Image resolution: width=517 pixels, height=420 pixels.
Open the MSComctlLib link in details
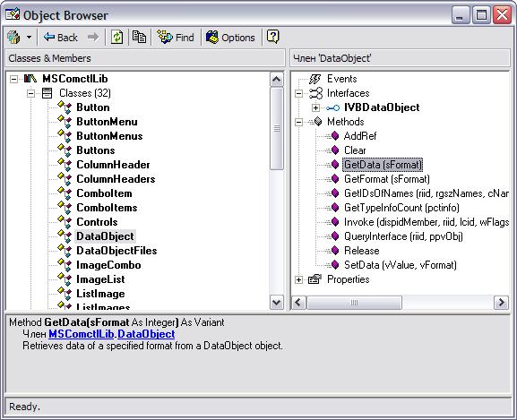click(82, 334)
